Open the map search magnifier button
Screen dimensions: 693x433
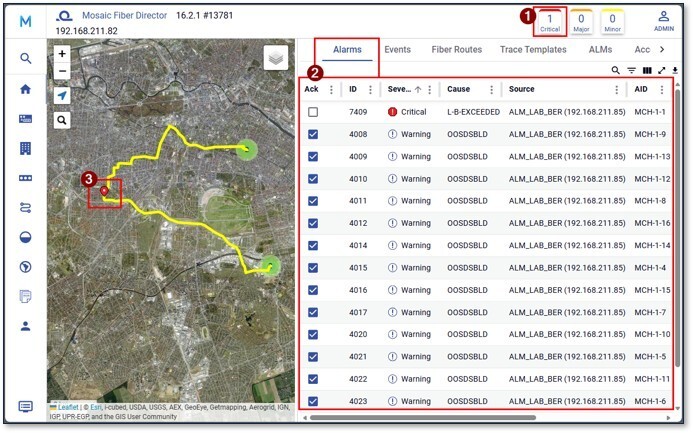pyautogui.click(x=62, y=120)
